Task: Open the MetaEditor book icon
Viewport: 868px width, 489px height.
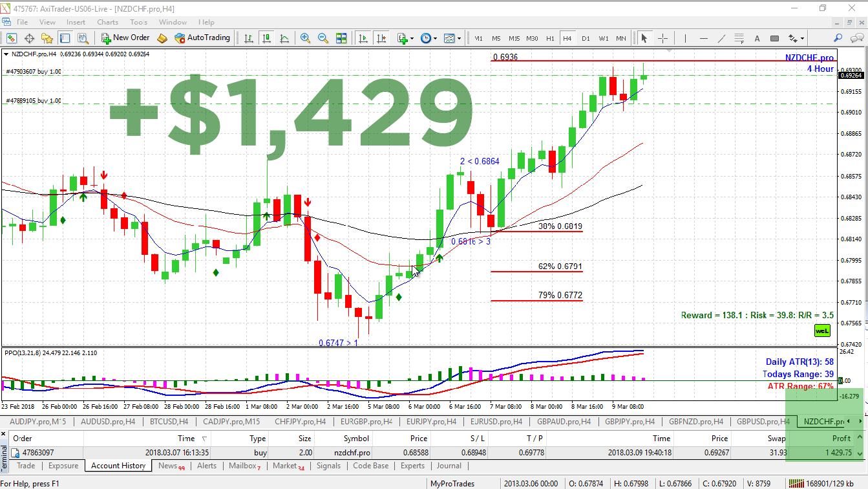Action: pyautogui.click(x=162, y=38)
